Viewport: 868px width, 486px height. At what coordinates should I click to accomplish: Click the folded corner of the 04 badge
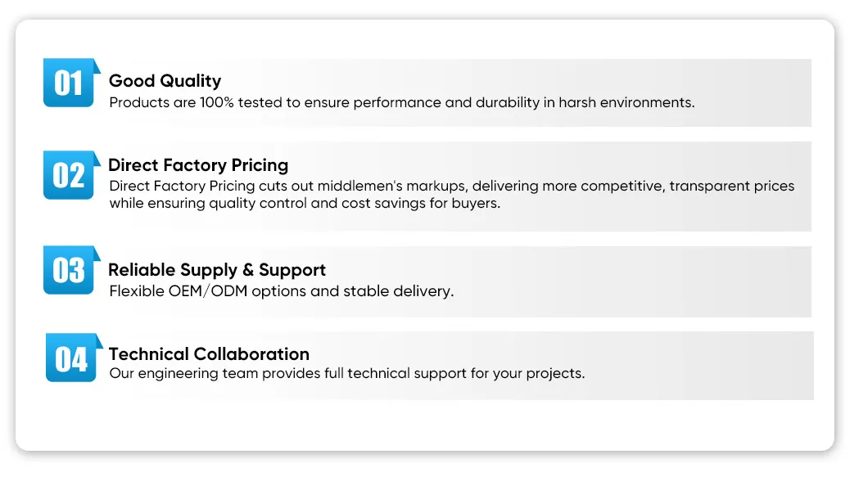pos(99,341)
